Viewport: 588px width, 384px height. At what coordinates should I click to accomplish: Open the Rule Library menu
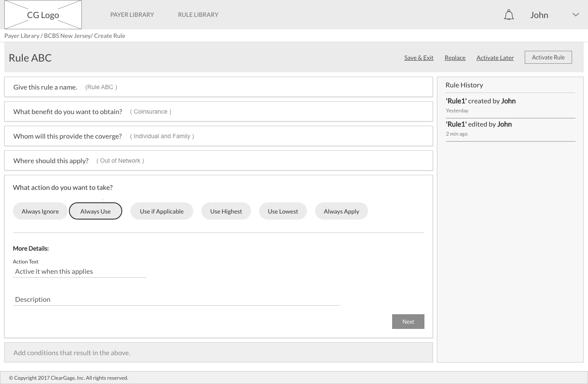pos(198,15)
